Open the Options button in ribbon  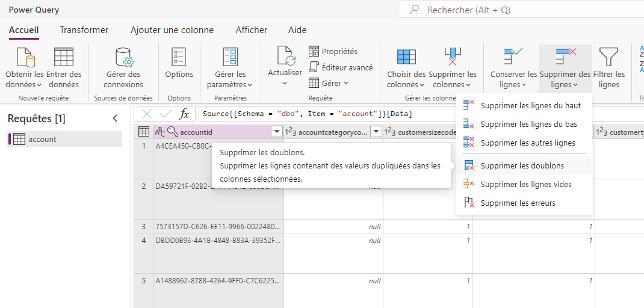click(179, 63)
